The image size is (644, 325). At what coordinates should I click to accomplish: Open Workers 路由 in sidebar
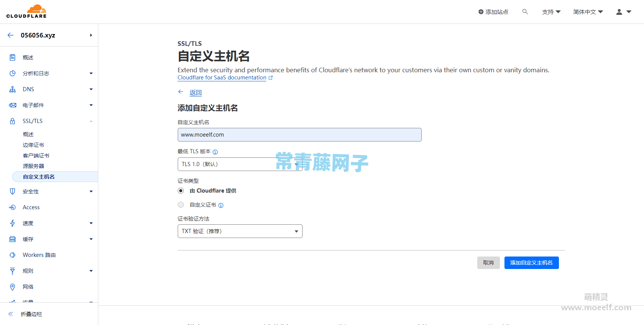pyautogui.click(x=39, y=255)
